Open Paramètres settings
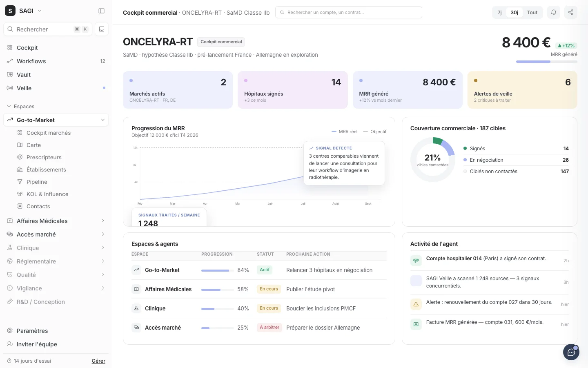This screenshot has width=588, height=368. (56, 331)
